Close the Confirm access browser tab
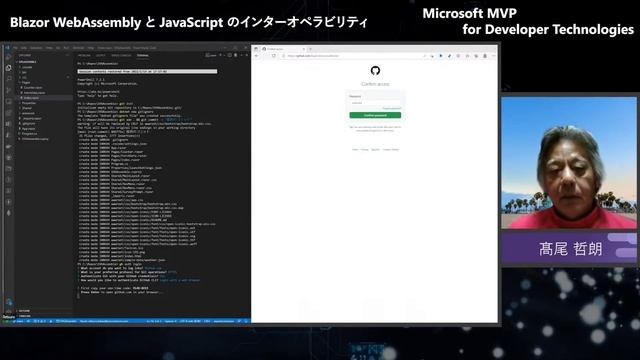 coord(304,49)
